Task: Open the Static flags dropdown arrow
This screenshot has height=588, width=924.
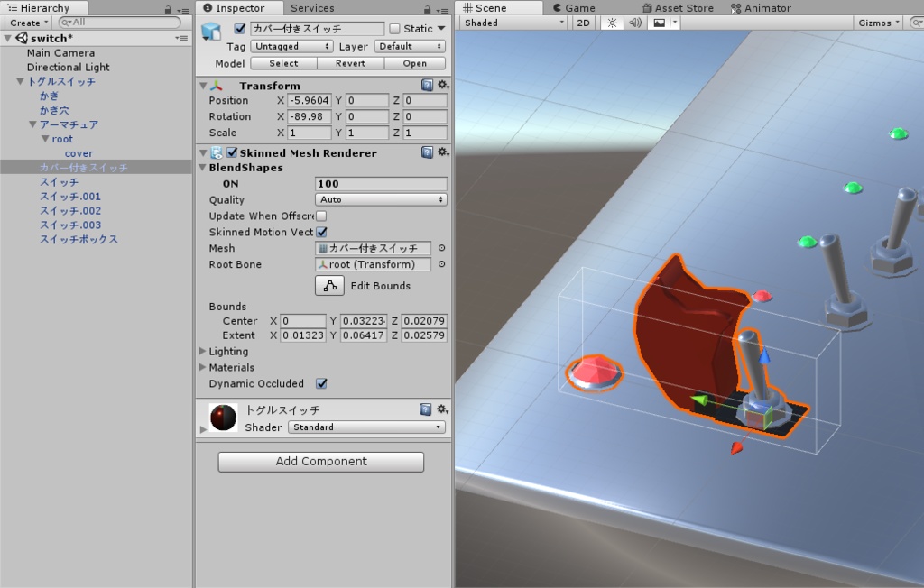Action: [441, 28]
